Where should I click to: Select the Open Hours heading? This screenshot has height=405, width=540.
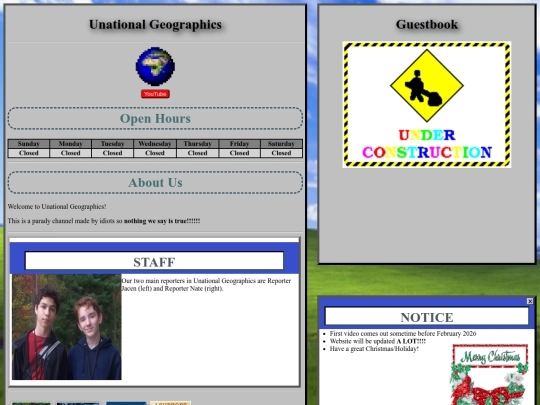[155, 118]
